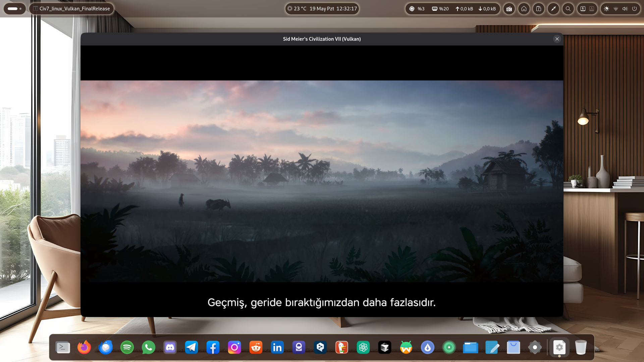Image resolution: width=644 pixels, height=362 pixels.
Task: Open Telegram from the dock
Action: click(192, 347)
